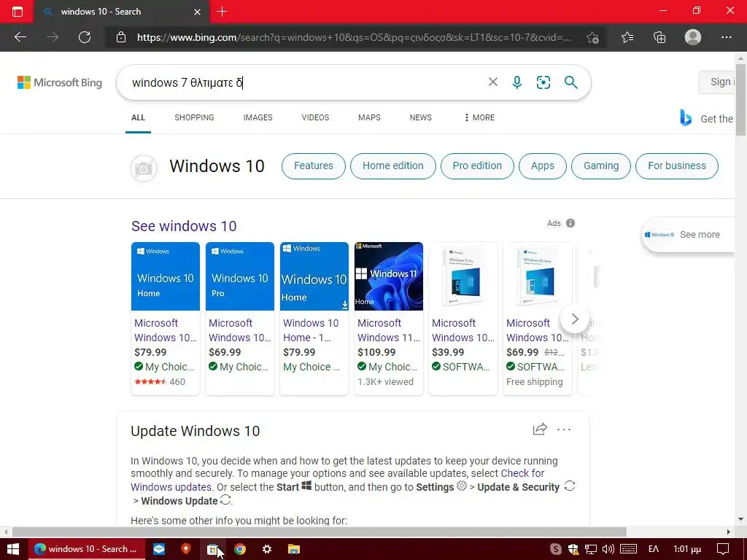The height and width of the screenshot is (560, 747).
Task: Follow the Check for Windows updates link
Action: pyautogui.click(x=337, y=480)
